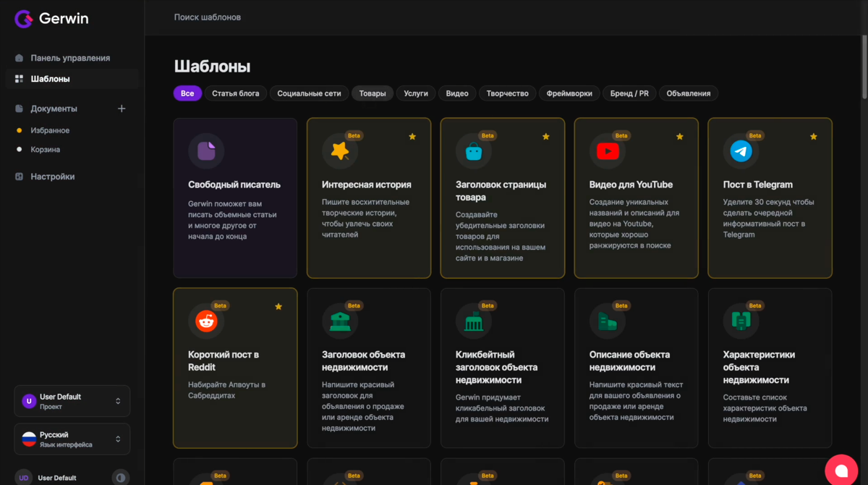
Task: Click the Документы folder icon
Action: [20, 109]
